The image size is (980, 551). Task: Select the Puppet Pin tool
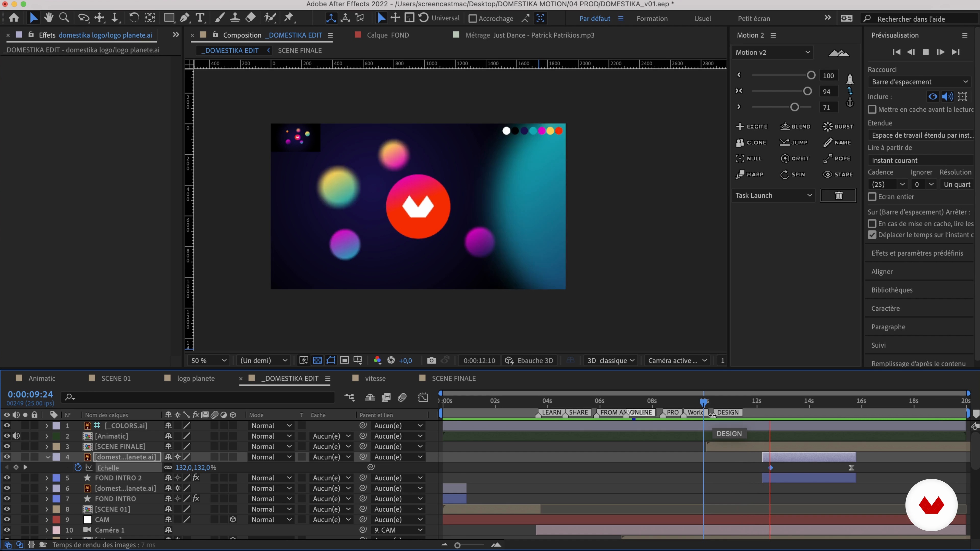click(x=289, y=18)
